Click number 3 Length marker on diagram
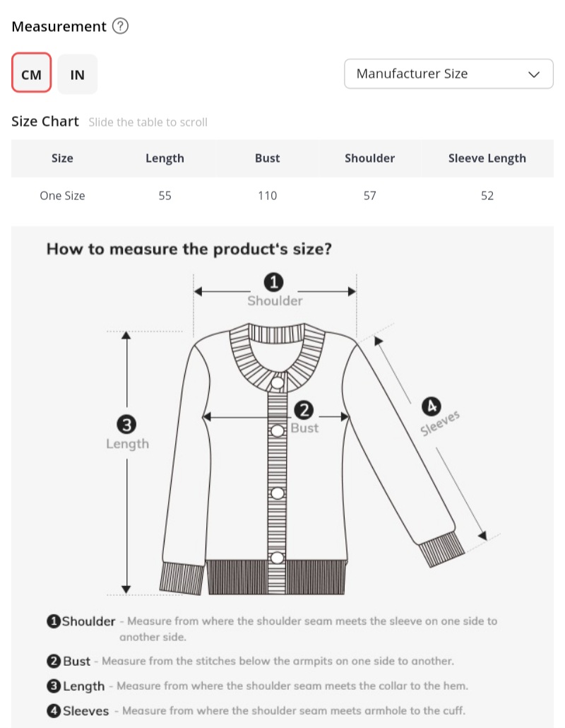 tap(126, 425)
